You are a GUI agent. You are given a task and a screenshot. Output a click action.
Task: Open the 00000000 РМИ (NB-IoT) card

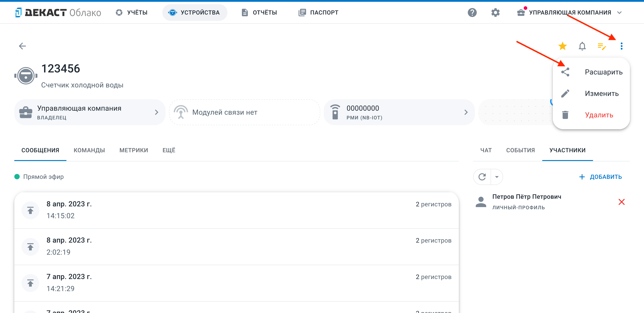click(399, 112)
